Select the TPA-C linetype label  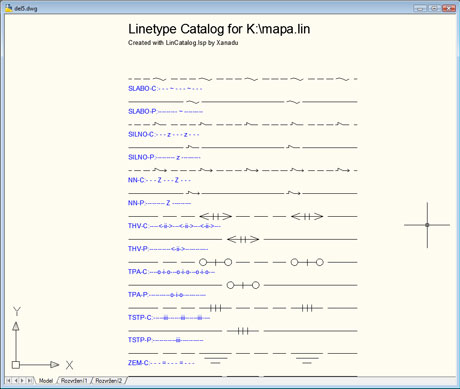tap(171, 272)
